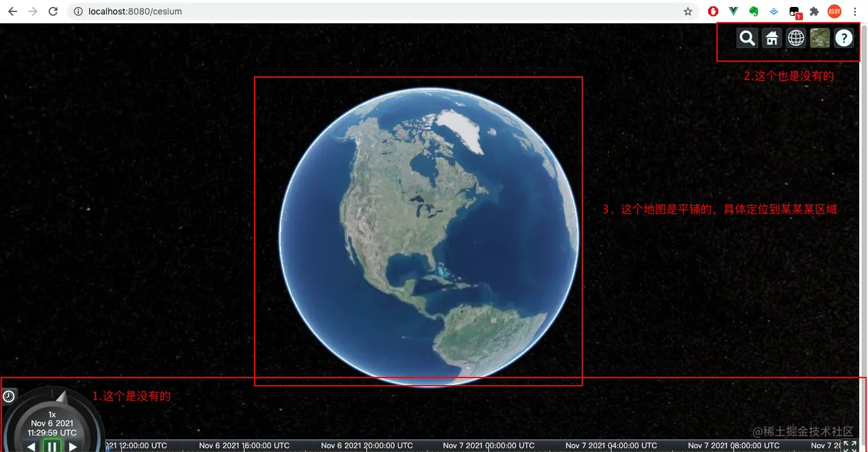Go back in browser history

[x=13, y=11]
